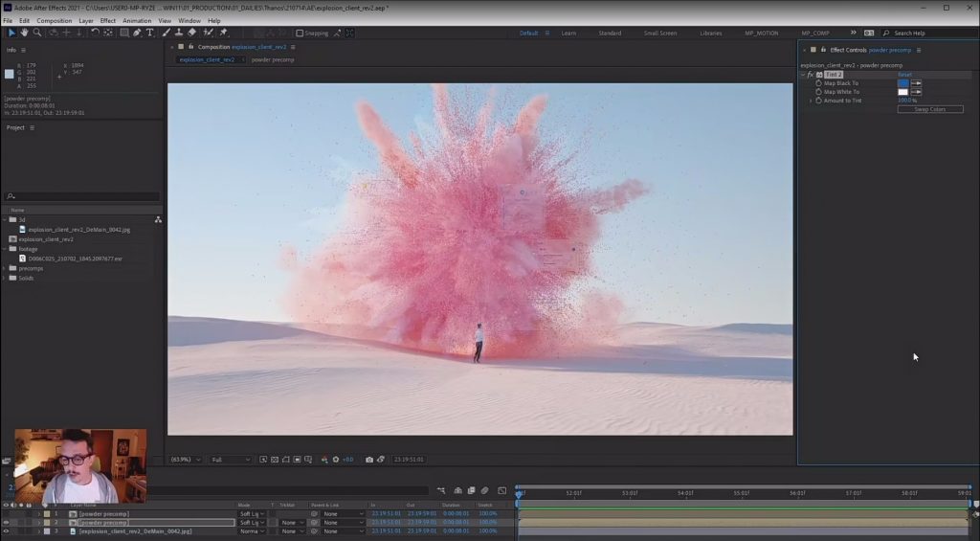
Task: Select the Brush tool
Action: 167,33
